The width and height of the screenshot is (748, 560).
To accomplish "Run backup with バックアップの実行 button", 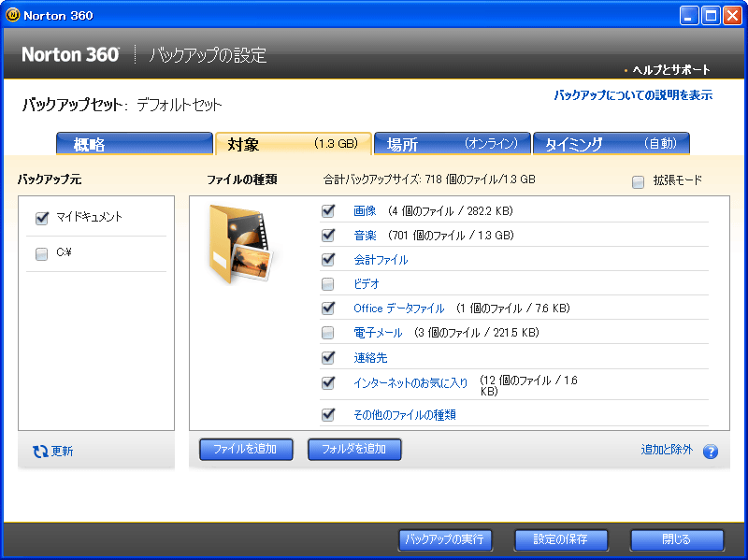I will (445, 539).
